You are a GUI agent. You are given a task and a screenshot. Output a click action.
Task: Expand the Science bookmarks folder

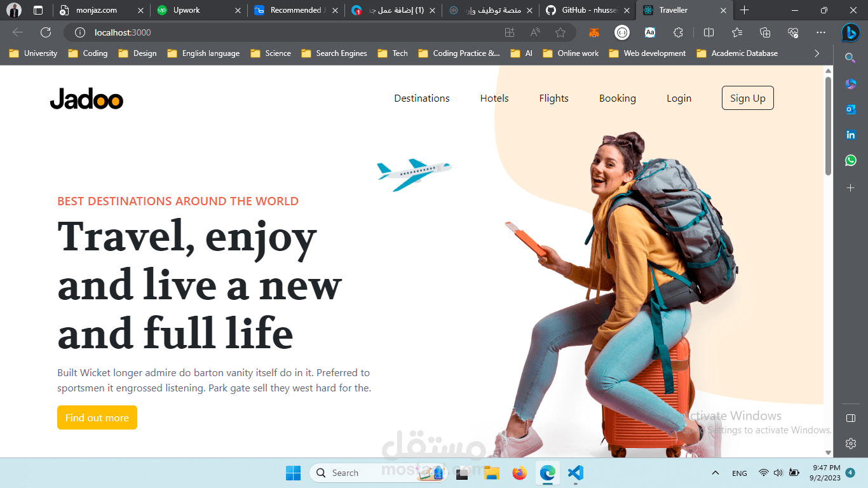click(x=271, y=53)
